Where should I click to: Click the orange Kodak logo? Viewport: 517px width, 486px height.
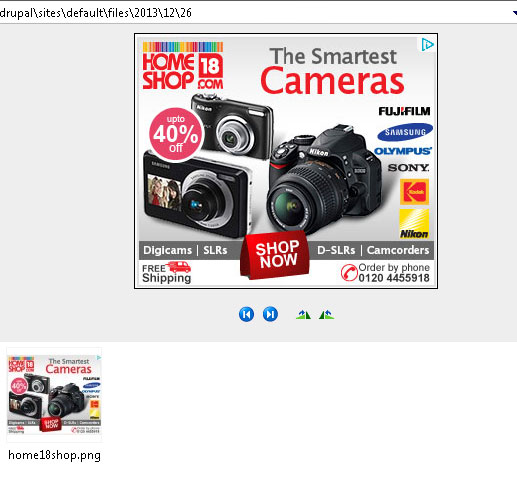pyautogui.click(x=414, y=192)
